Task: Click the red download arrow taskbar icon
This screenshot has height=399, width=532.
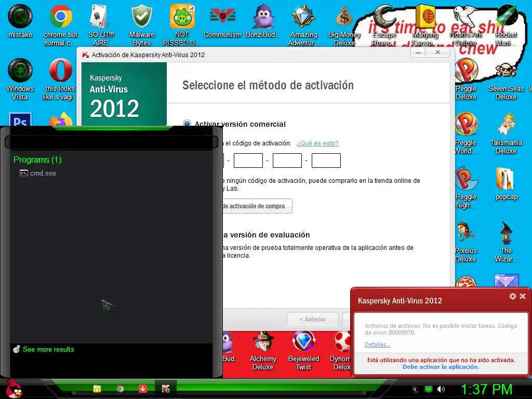Action: pos(143,389)
